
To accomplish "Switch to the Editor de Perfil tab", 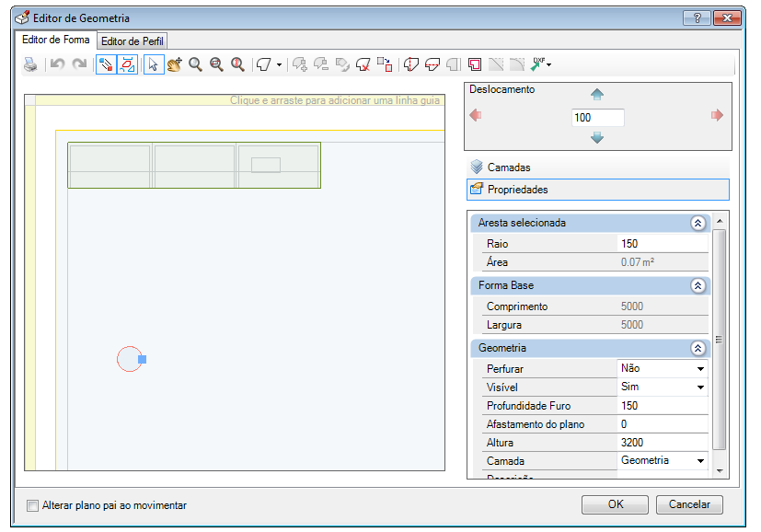I will click(132, 41).
